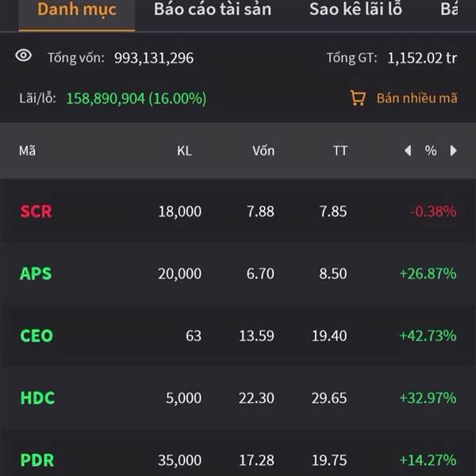Show previous column with left arrow
This screenshot has height=476, width=476.
[x=408, y=151]
